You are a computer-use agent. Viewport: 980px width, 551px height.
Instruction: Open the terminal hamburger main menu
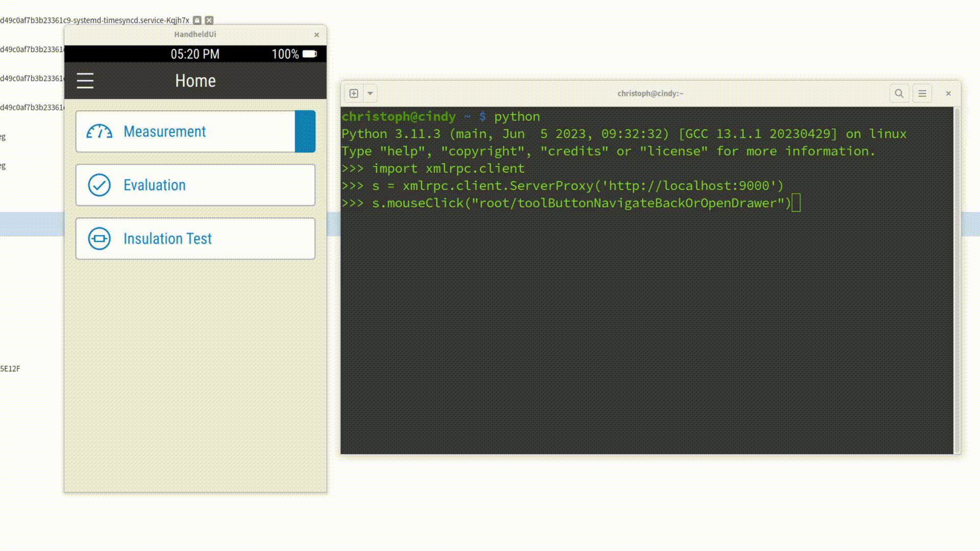tap(922, 93)
